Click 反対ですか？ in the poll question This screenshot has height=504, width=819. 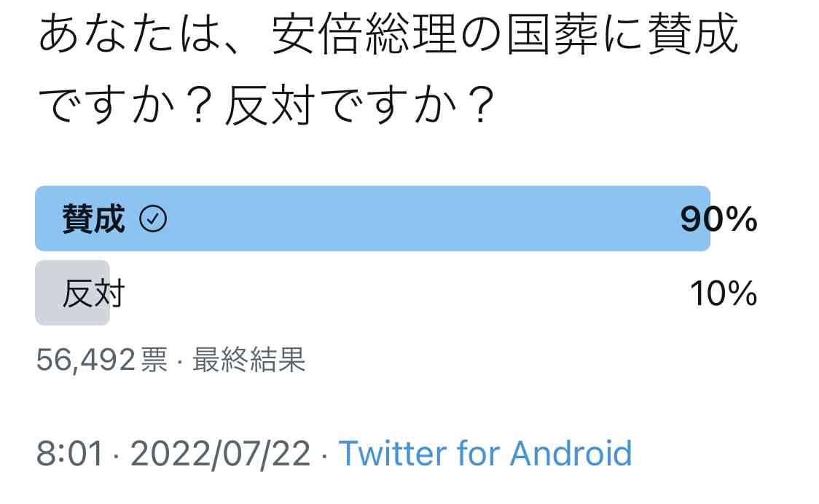point(360,104)
